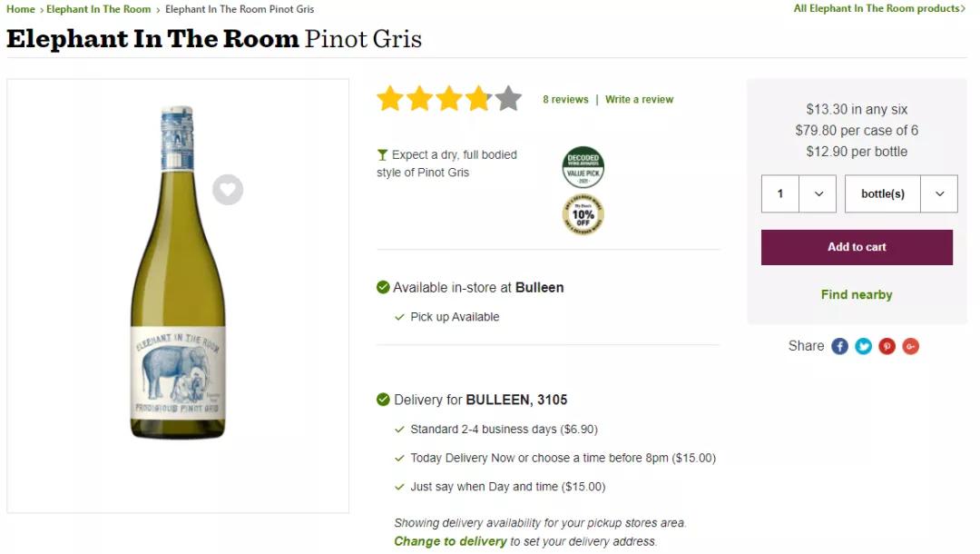Click Write a review
This screenshot has width=980, height=554.
point(639,100)
